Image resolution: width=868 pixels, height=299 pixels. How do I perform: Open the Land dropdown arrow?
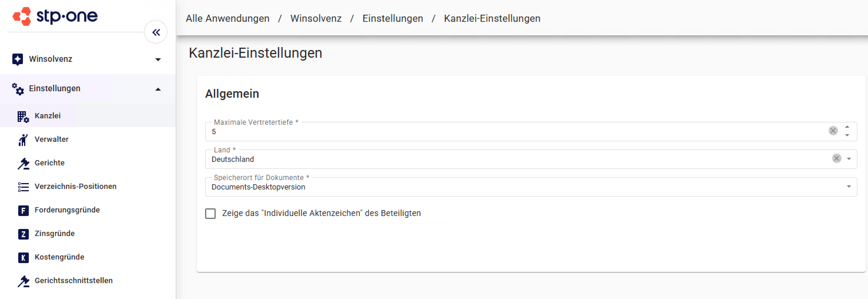pyautogui.click(x=849, y=159)
